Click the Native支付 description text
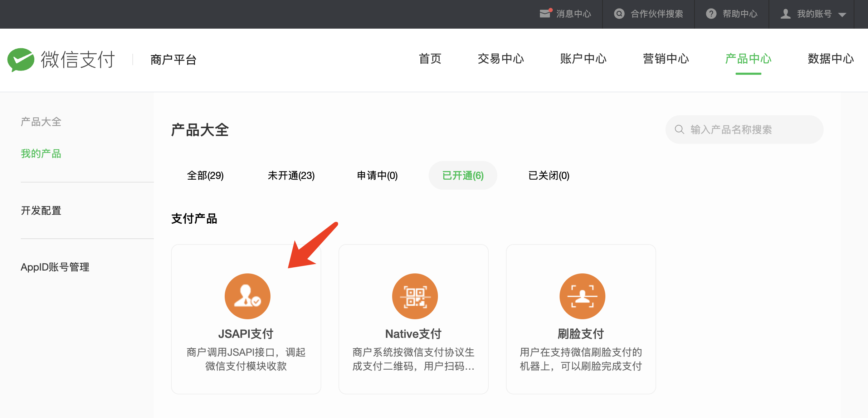The width and height of the screenshot is (868, 418). tap(413, 359)
